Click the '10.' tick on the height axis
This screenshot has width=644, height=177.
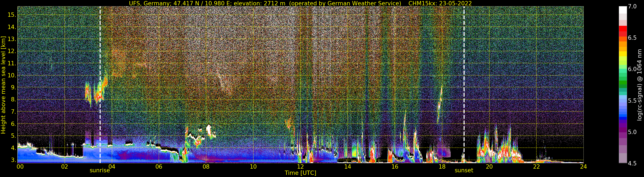12,75
